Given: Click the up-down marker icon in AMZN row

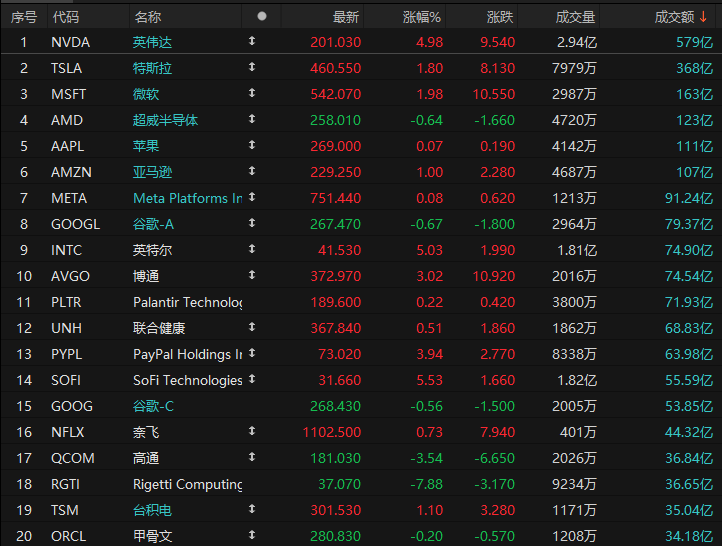Looking at the screenshot, I should point(252,171).
